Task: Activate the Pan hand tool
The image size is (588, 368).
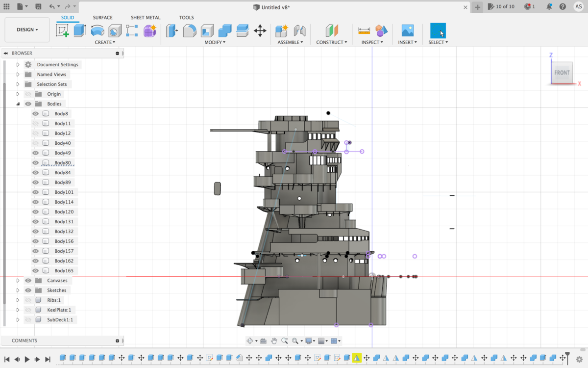Action: (x=274, y=341)
